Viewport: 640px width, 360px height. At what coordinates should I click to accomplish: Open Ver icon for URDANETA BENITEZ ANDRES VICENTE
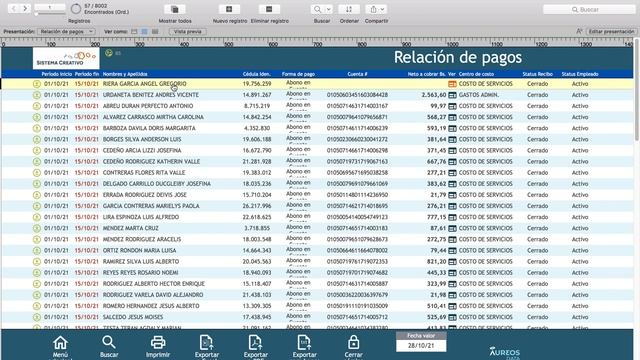[x=452, y=95]
